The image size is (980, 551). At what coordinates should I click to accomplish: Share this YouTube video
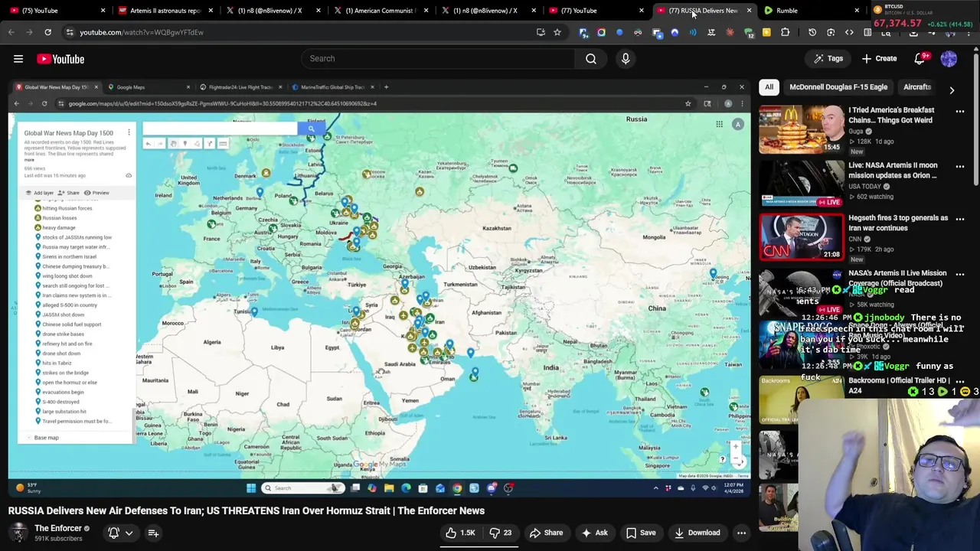click(x=546, y=533)
